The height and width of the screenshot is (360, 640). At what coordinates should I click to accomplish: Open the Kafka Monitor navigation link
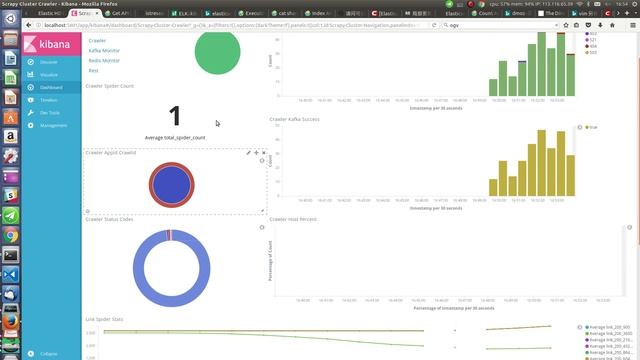[104, 51]
